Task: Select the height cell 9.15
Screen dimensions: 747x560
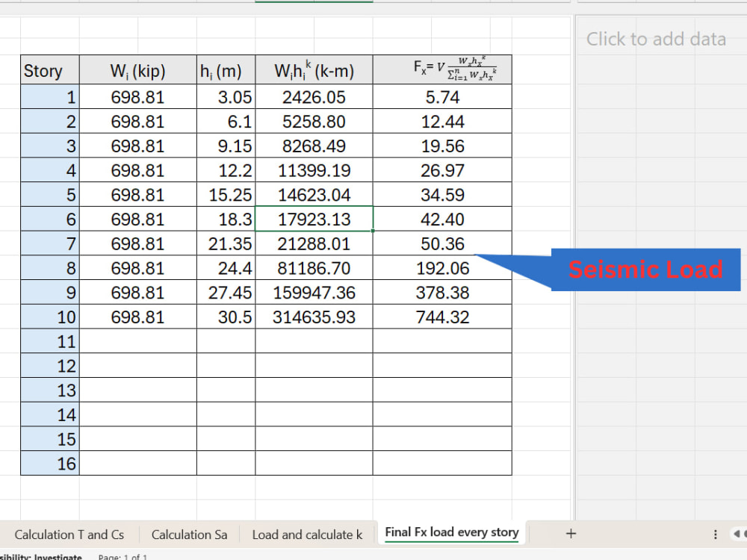Action: coord(226,146)
